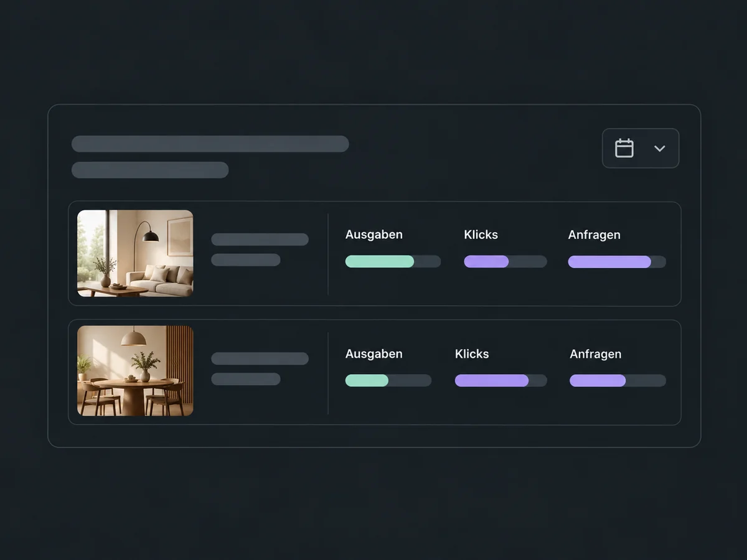
Task: Select the Klicks label in living room row
Action: [481, 235]
